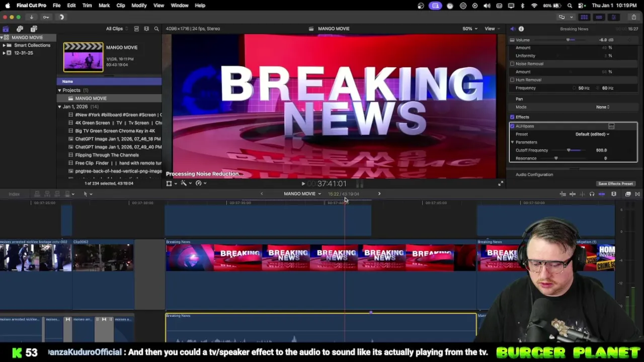Expand the 12-31-25 event
The width and height of the screenshot is (644, 362).
click(4, 53)
